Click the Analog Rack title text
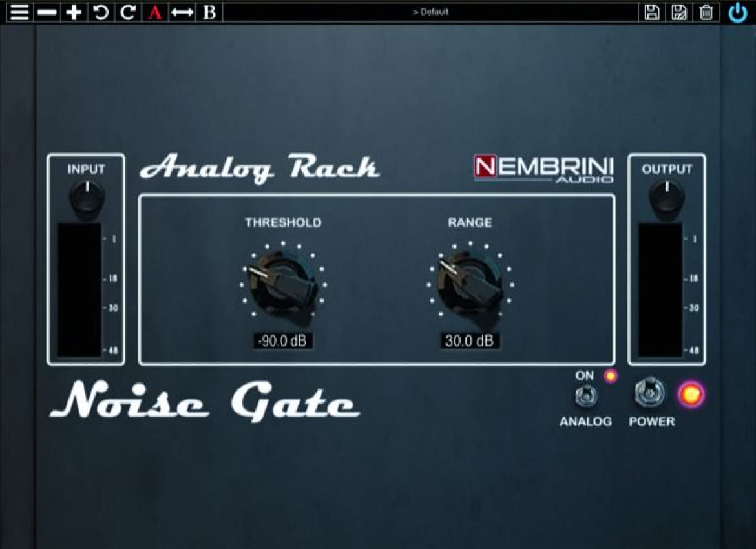This screenshot has width=756, height=549. point(259,168)
